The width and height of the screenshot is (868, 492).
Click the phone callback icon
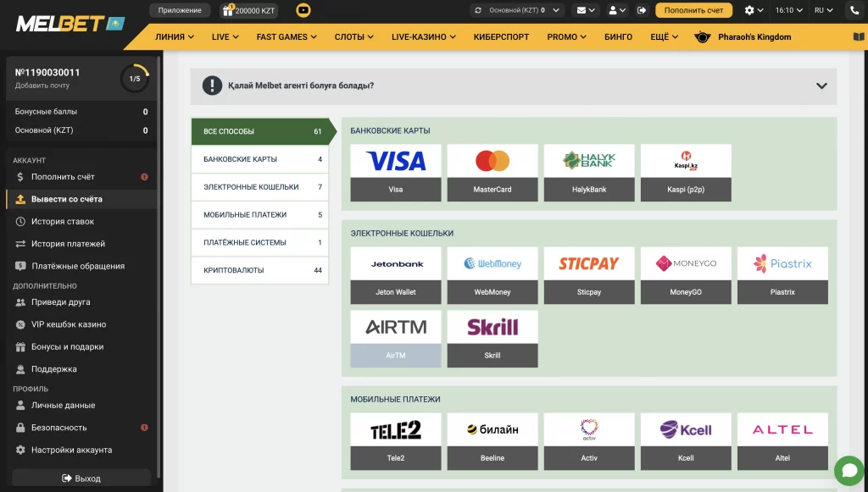point(854,10)
